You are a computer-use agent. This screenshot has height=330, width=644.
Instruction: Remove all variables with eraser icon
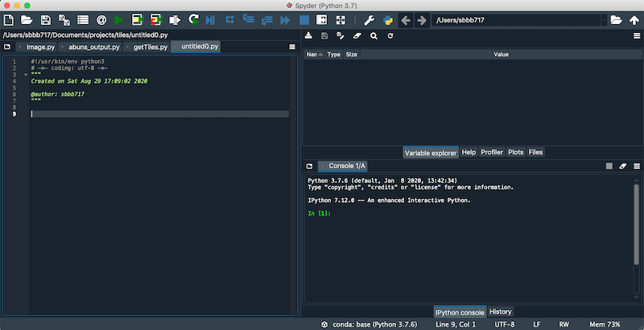coord(357,35)
